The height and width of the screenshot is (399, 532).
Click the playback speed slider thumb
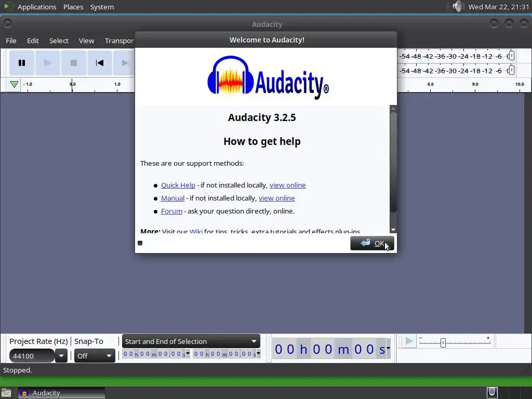pyautogui.click(x=443, y=343)
